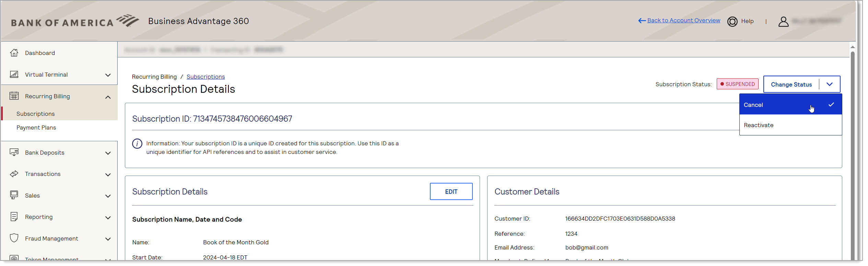Click the back arrow next to Account Overview
This screenshot has width=868, height=266.
(642, 21)
